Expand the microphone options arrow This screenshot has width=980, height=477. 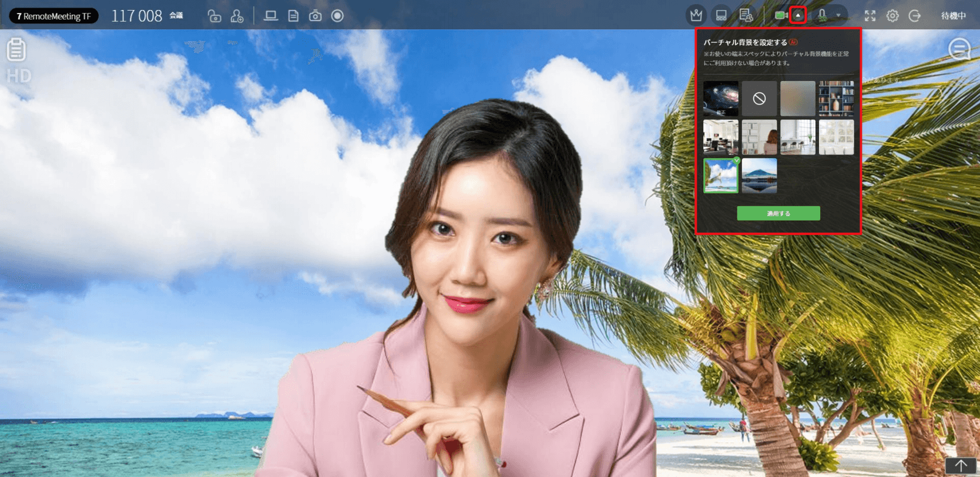point(838,16)
